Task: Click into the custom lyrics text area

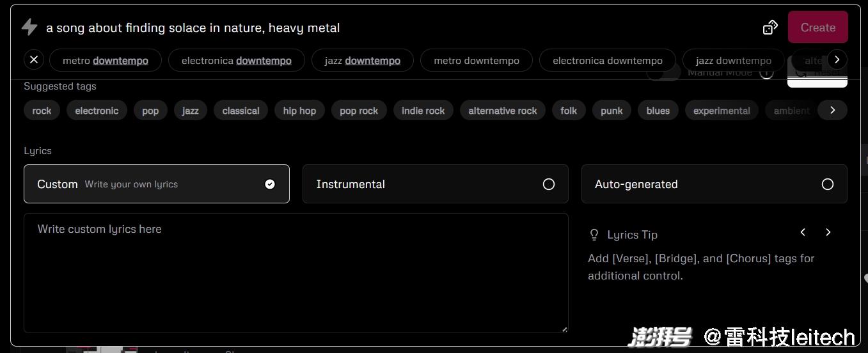Action: [x=296, y=273]
